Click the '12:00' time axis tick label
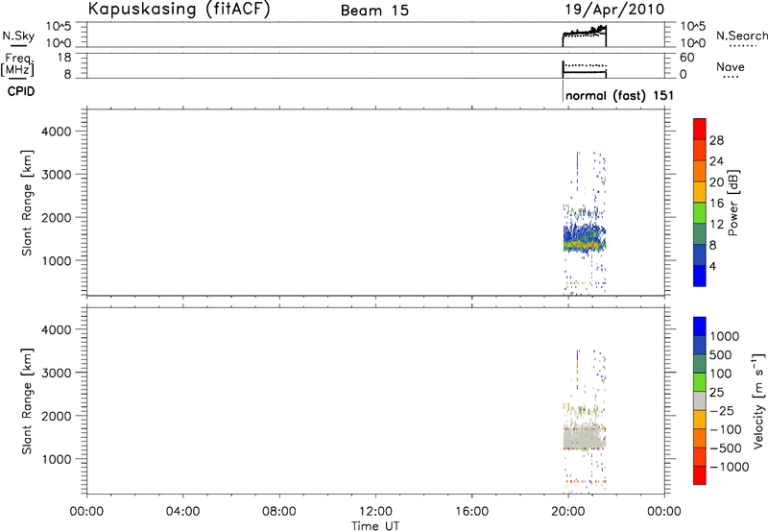The width and height of the screenshot is (768, 532). [x=375, y=512]
